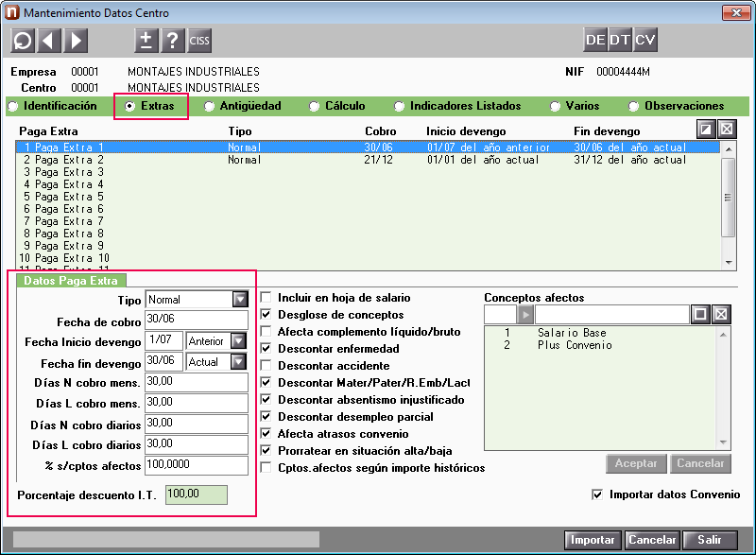Toggle Descontar enfermedad checkbox
756x555 pixels.
(x=266, y=348)
